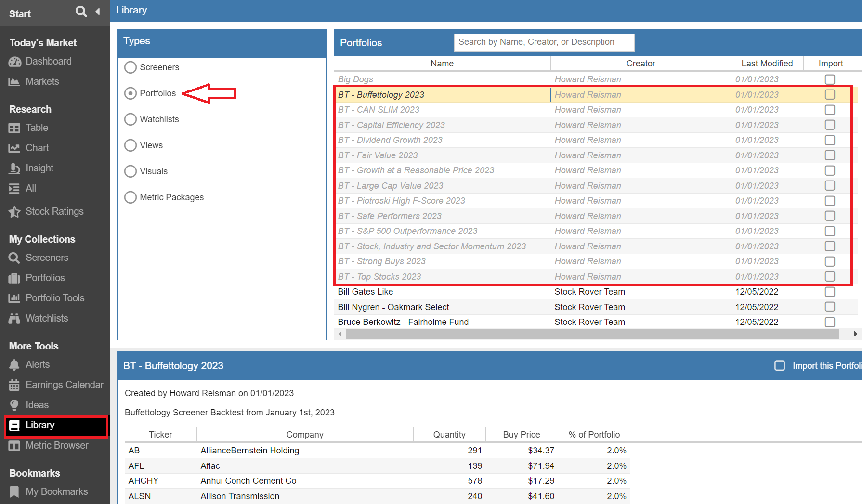This screenshot has height=504, width=862.
Task: Click the Stock Ratings star icon
Action: pyautogui.click(x=14, y=212)
